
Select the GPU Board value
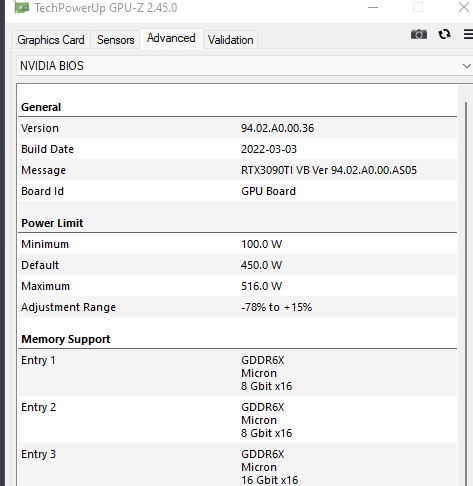click(268, 191)
